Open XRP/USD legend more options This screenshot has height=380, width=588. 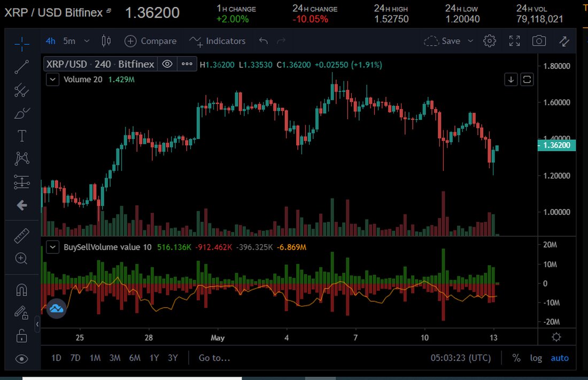[x=187, y=64]
